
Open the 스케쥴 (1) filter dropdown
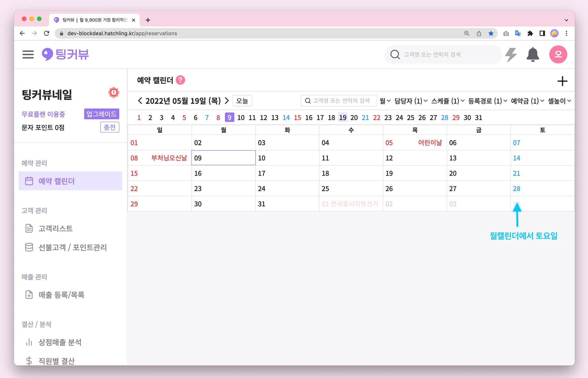coord(448,101)
